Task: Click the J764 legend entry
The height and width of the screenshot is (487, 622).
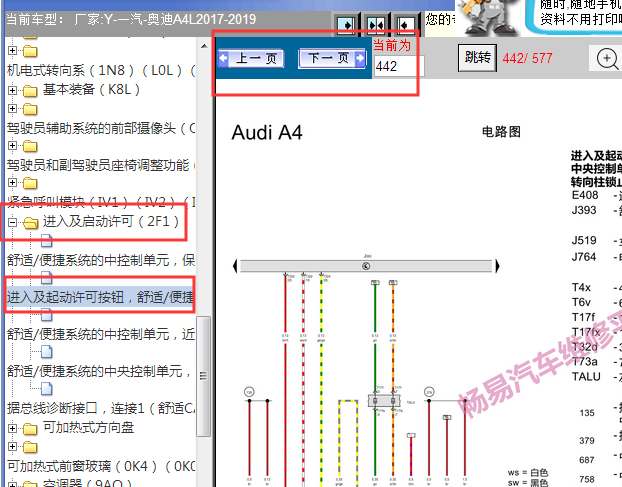Action: point(584,257)
